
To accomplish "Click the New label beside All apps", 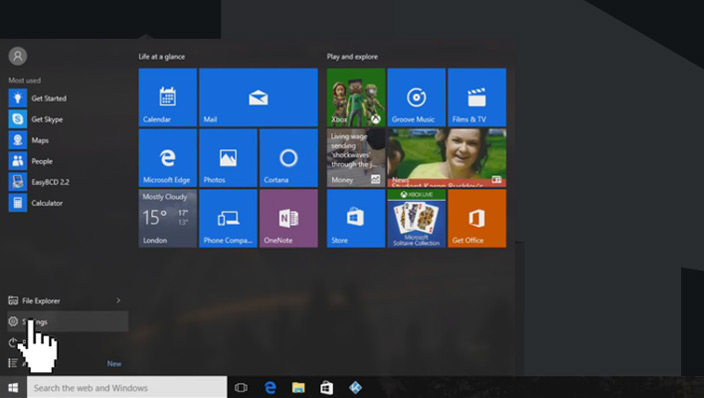I will (x=114, y=363).
